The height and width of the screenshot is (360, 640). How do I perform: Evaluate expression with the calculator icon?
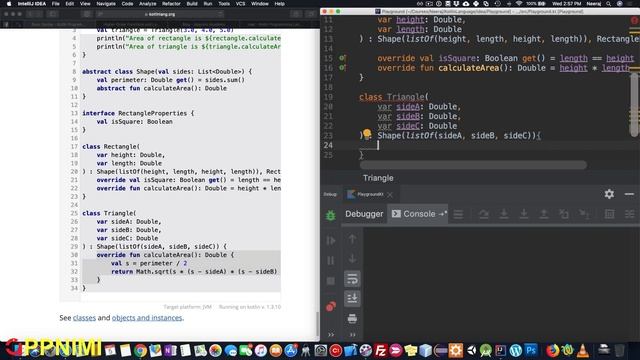point(609,214)
